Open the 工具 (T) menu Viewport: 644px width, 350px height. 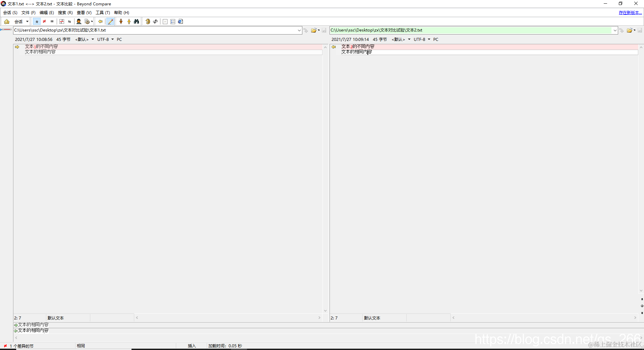103,13
